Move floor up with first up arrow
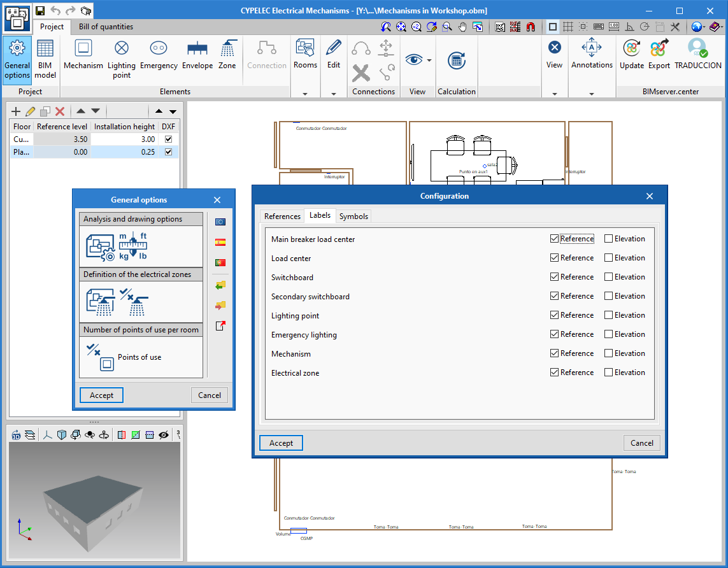The height and width of the screenshot is (568, 728). click(x=81, y=111)
